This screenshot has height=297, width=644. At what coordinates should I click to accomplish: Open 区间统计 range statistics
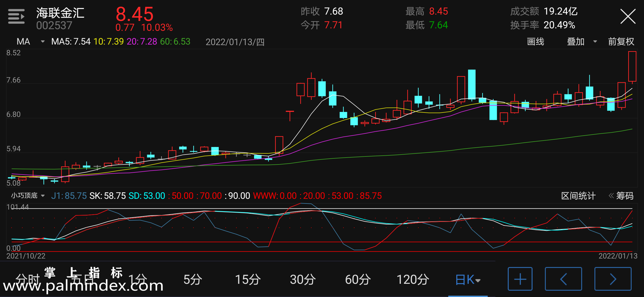tap(578, 196)
